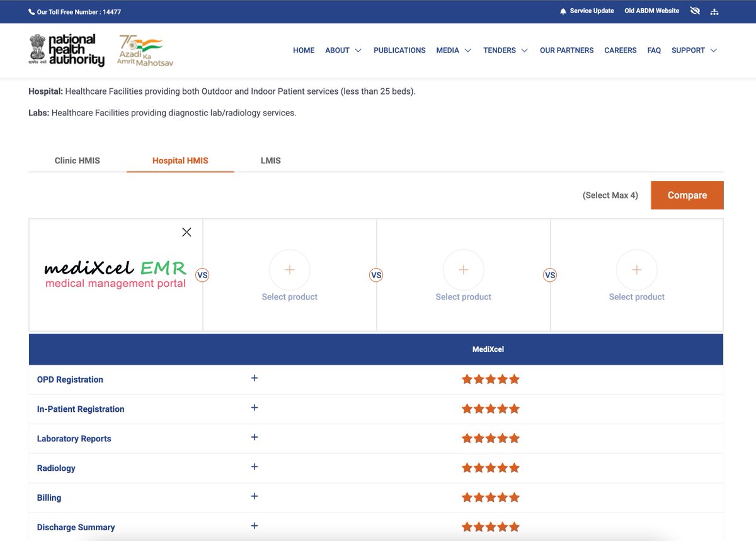Image resolution: width=756 pixels, height=541 pixels.
Task: Click the (Select Max 4) note
Action: click(610, 195)
